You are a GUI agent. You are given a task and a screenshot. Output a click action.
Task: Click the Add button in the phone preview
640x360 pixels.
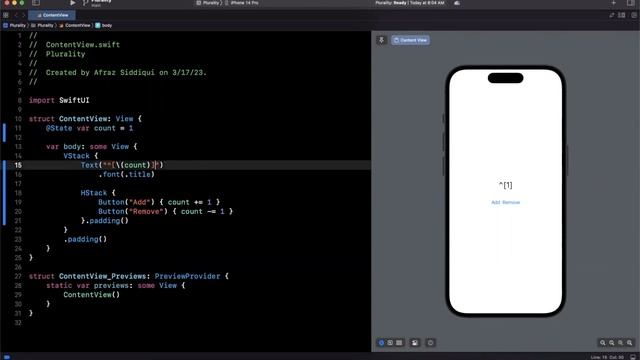point(496,202)
